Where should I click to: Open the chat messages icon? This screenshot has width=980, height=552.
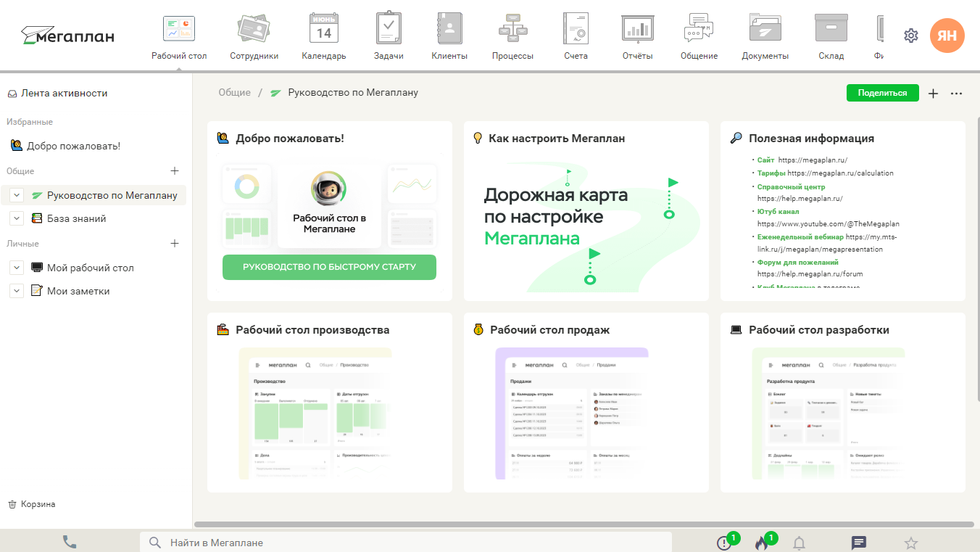click(x=859, y=543)
